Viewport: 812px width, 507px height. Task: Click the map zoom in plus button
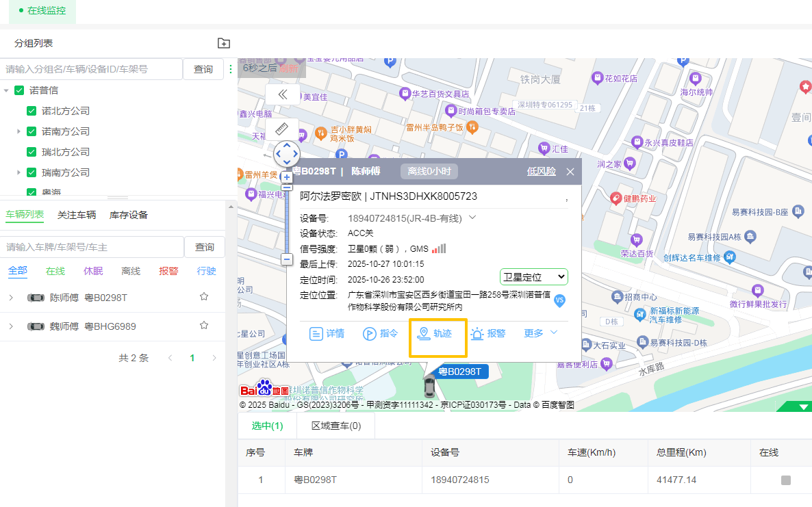pyautogui.click(x=287, y=177)
